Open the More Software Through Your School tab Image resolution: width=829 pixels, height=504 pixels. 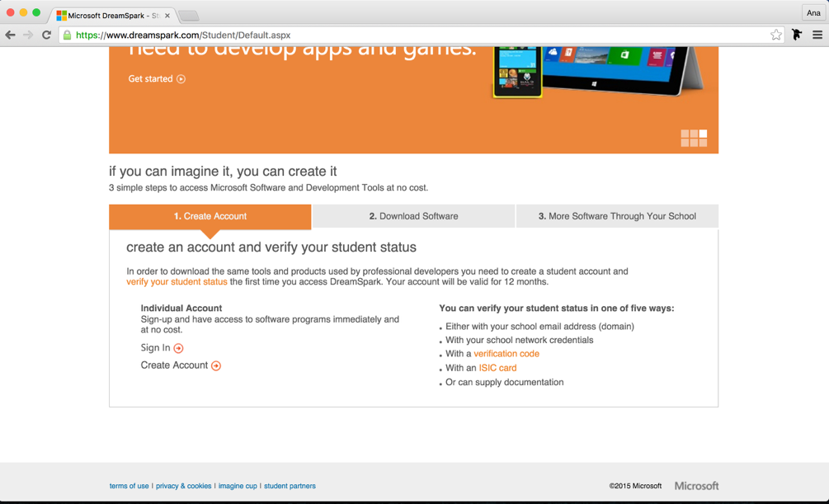(x=617, y=216)
